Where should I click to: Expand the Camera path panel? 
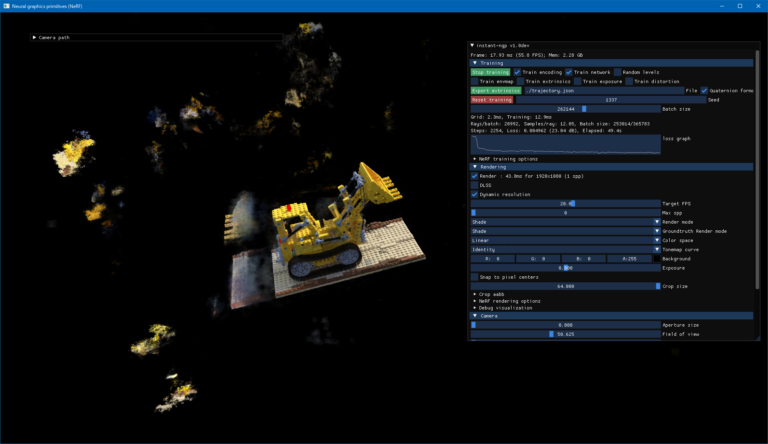coord(34,37)
